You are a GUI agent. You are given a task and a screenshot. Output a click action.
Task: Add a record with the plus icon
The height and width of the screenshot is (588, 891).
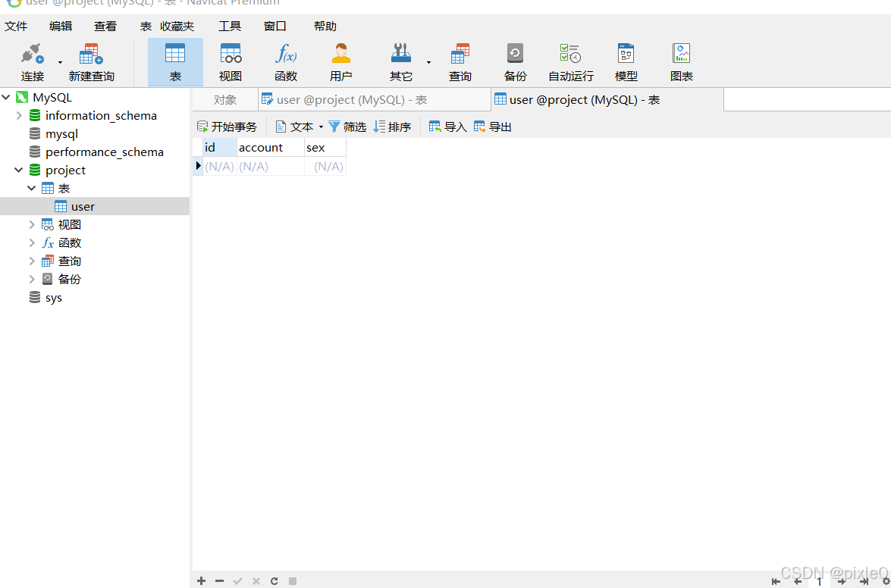point(201,580)
